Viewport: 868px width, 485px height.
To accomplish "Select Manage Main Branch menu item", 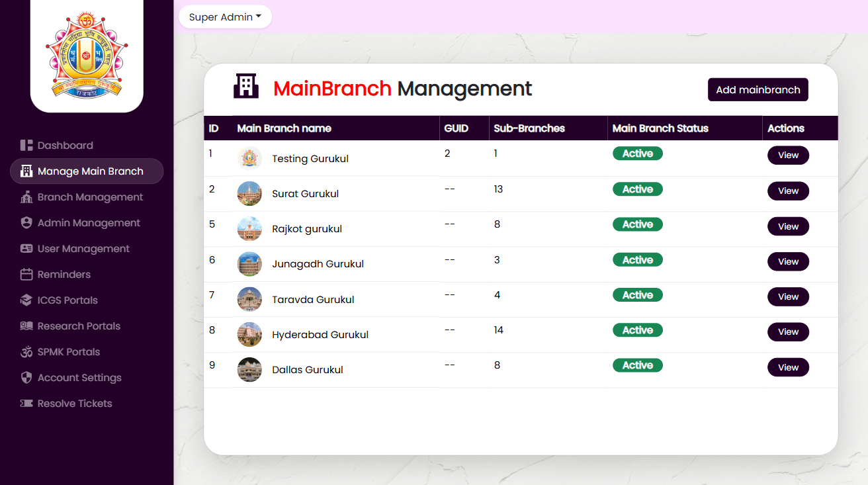I will tap(90, 171).
